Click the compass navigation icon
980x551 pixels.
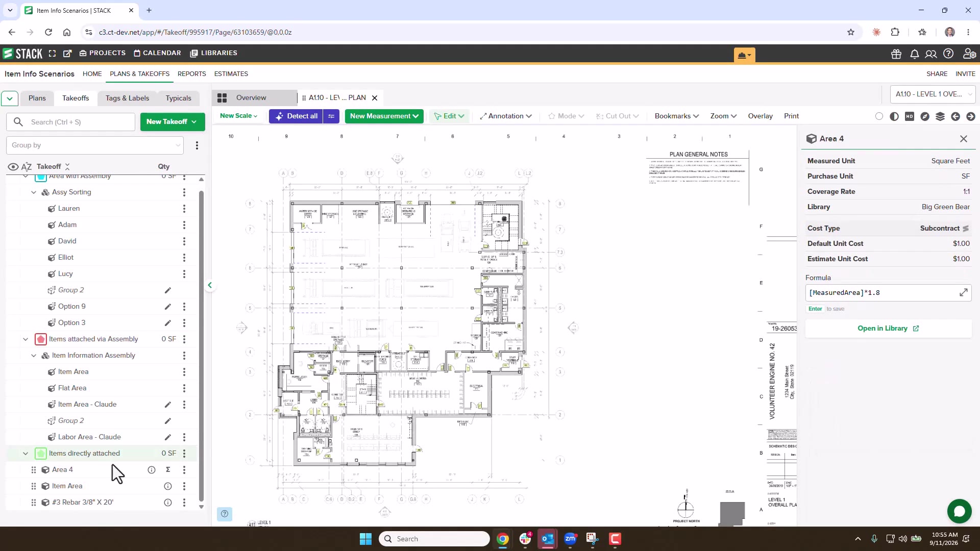(x=925, y=116)
